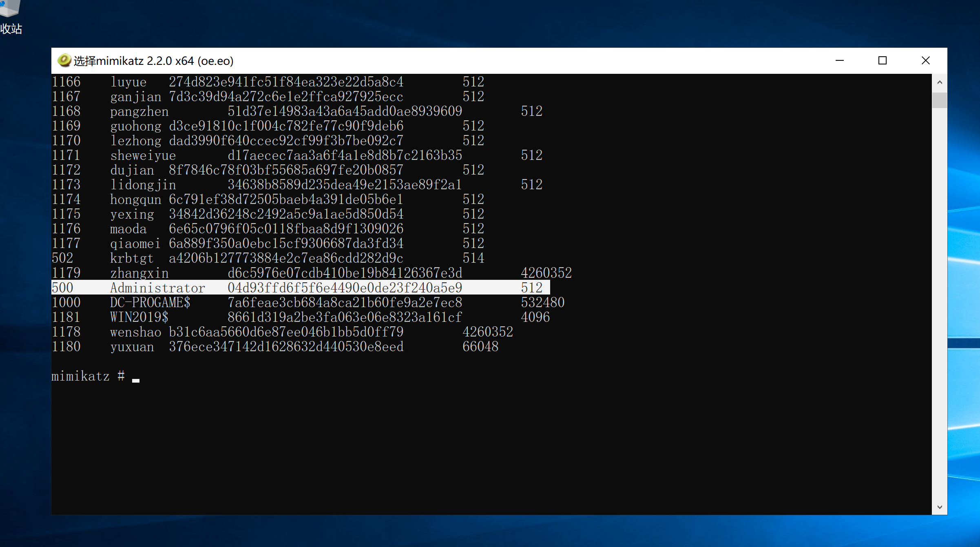Click the ganjian hash 7d3c39d94a272c6e1e2ffca927925ecc
The image size is (980, 547).
coord(286,97)
